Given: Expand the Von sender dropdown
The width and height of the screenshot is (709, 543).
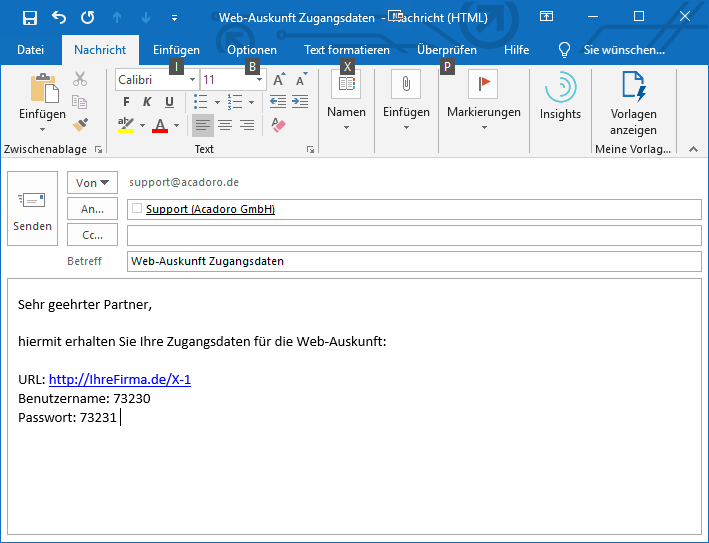Looking at the screenshot, I should click(92, 183).
